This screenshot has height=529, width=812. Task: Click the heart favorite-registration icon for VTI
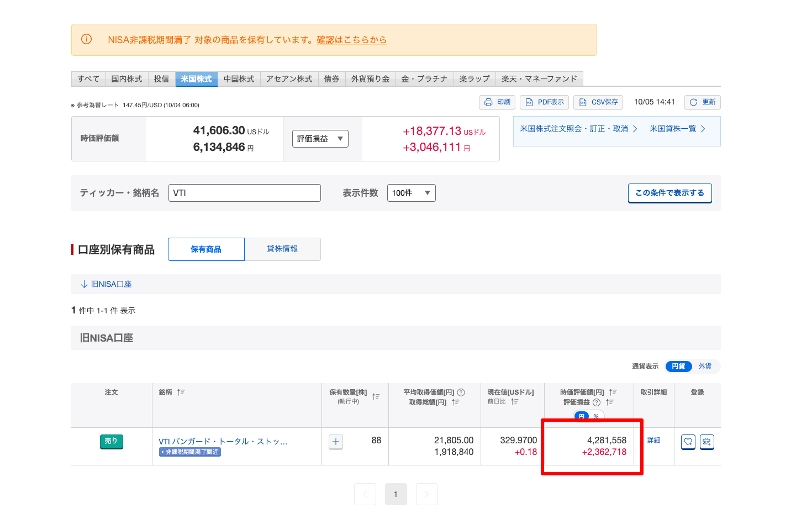pyautogui.click(x=688, y=442)
